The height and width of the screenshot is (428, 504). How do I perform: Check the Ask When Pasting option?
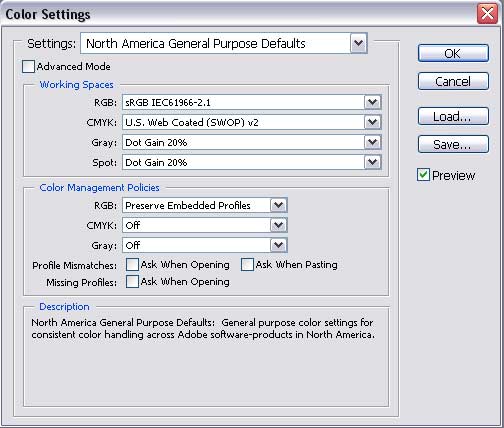click(247, 265)
